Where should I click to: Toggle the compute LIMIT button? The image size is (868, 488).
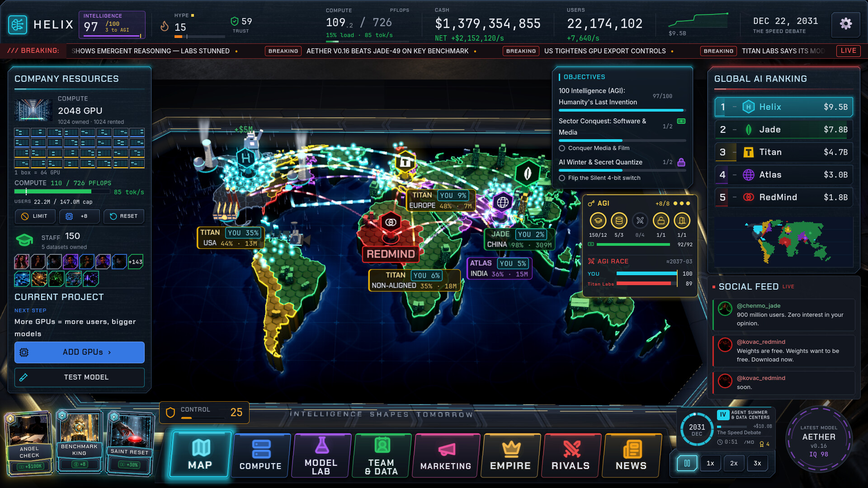[x=35, y=216]
